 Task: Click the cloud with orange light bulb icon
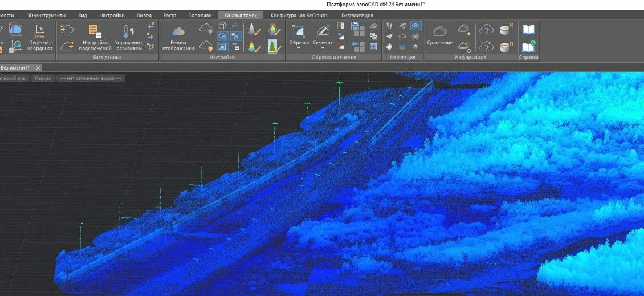tap(206, 46)
